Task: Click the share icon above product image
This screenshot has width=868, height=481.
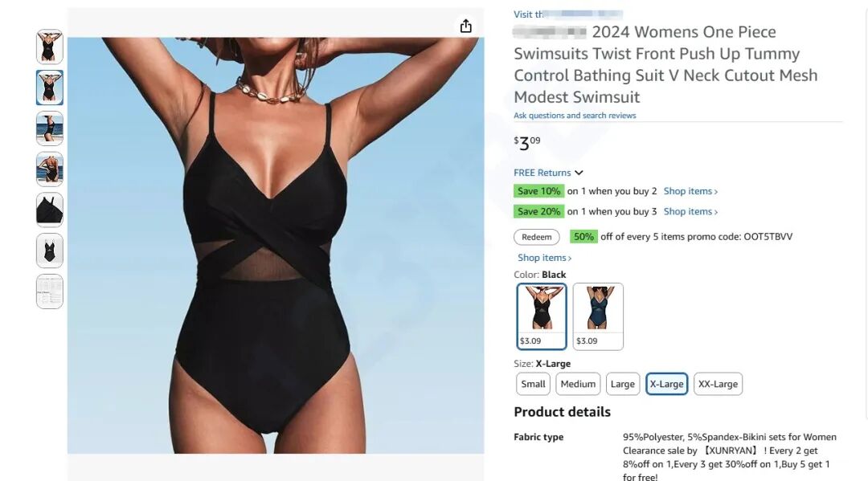Action: pyautogui.click(x=466, y=26)
